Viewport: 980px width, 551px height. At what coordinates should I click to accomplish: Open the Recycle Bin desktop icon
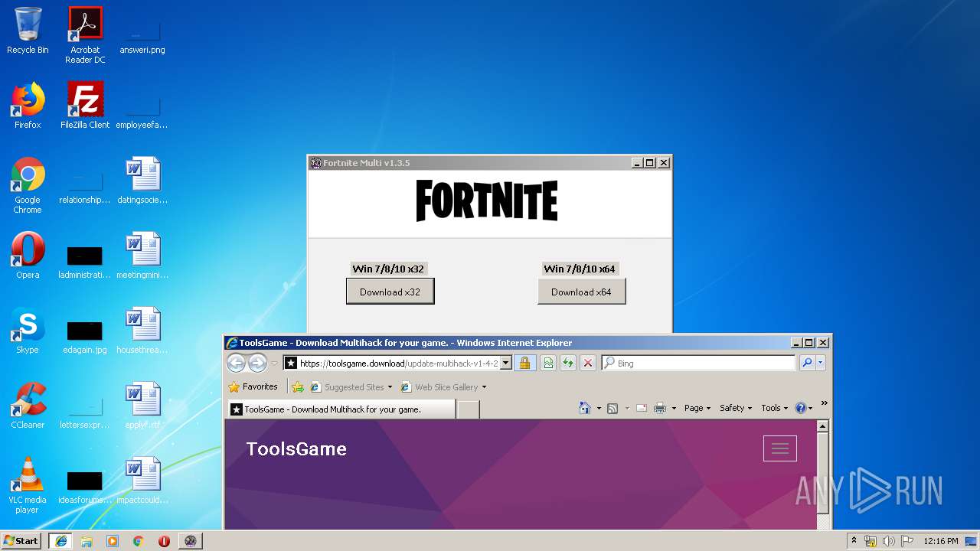[28, 31]
